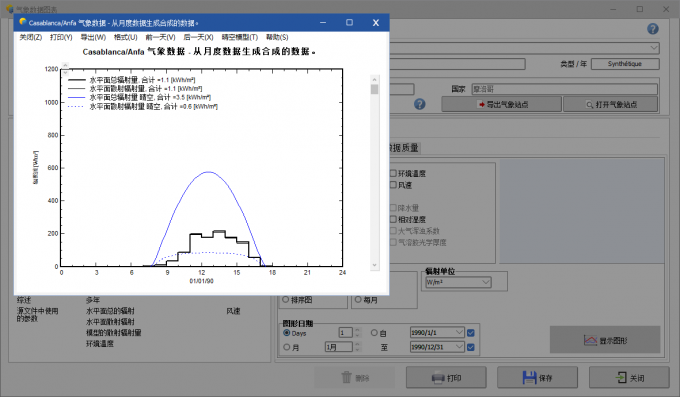Click the 保存 floppy disk button
The image size is (680, 397).
pyautogui.click(x=537, y=377)
